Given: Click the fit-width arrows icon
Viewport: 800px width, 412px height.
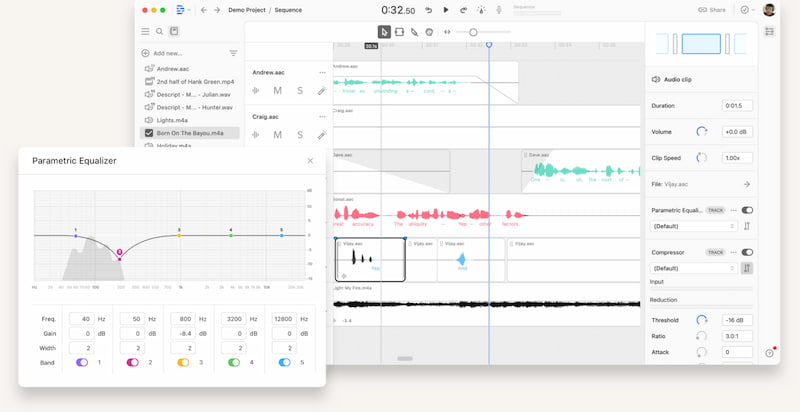Looking at the screenshot, I should (x=447, y=32).
